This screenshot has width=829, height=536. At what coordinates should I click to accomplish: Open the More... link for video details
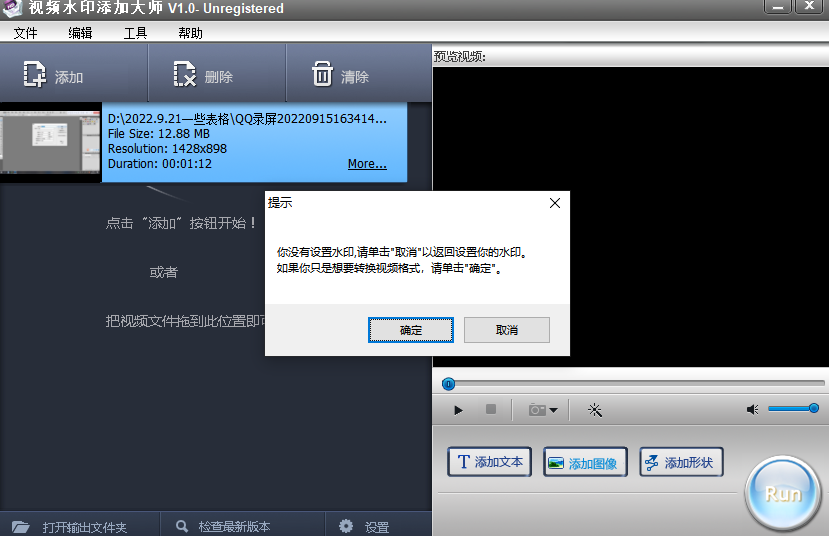pyautogui.click(x=367, y=164)
